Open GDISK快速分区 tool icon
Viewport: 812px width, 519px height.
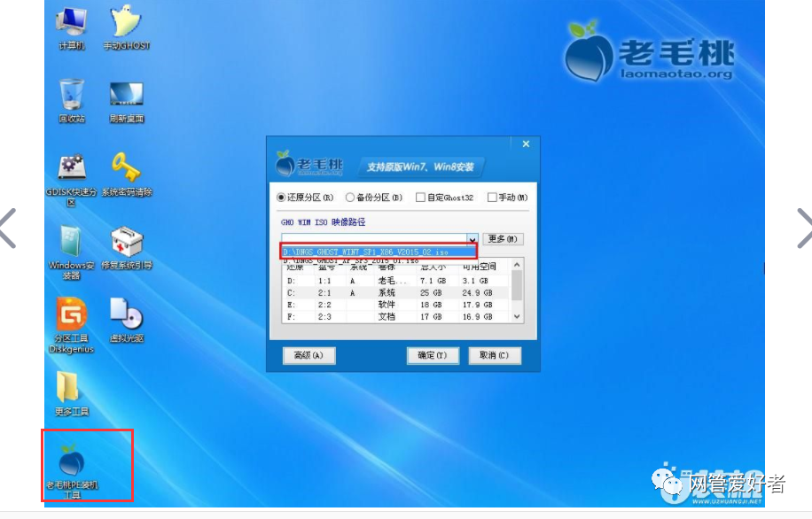coord(72,180)
